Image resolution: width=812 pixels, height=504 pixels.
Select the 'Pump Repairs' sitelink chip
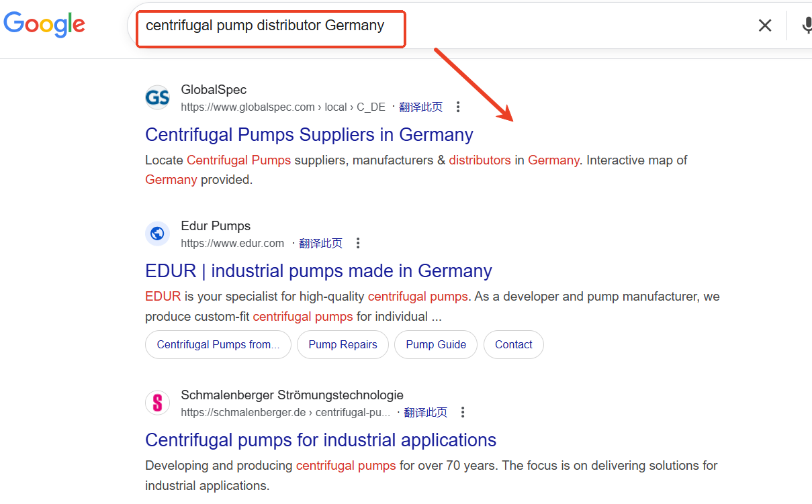pos(343,344)
